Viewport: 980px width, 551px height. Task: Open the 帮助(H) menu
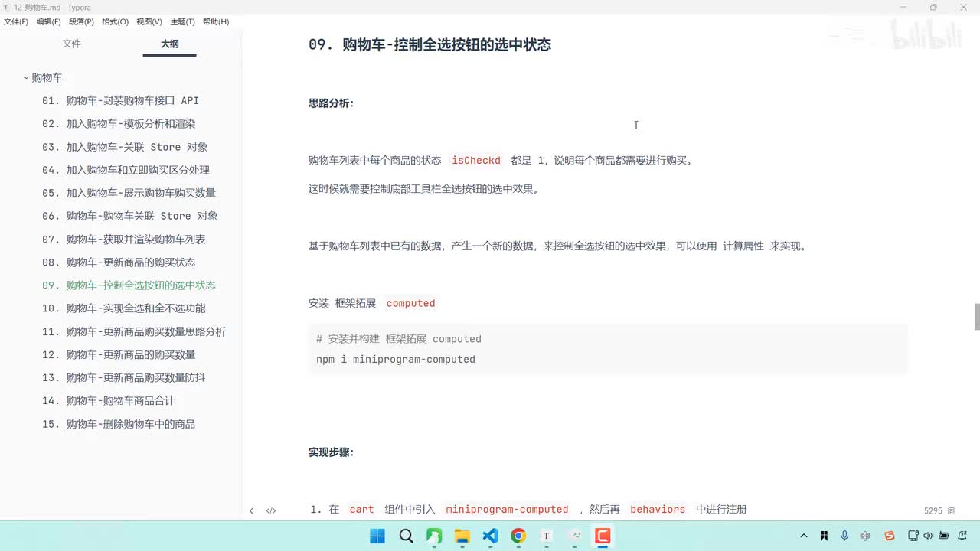point(215,21)
